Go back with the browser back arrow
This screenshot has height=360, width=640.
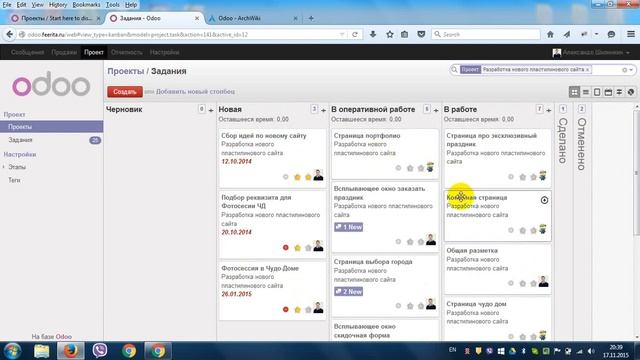click(9, 34)
